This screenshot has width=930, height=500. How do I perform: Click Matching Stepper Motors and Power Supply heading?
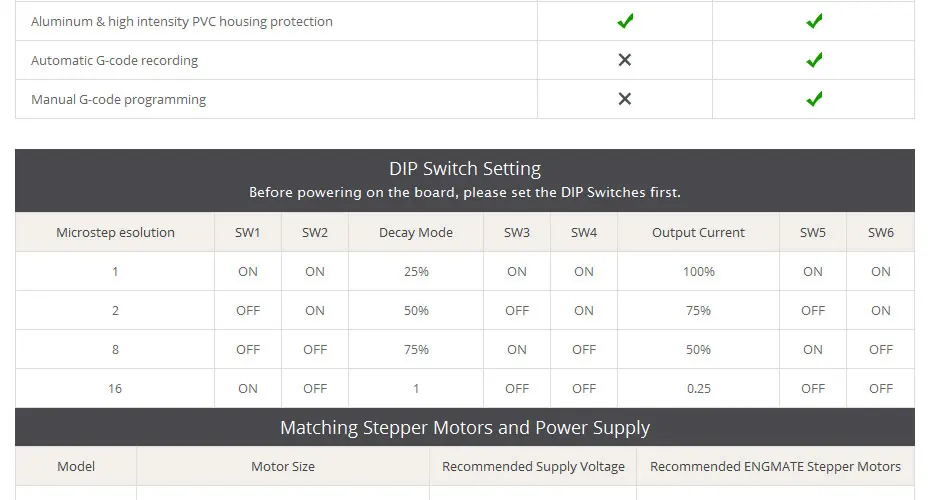[x=465, y=427]
